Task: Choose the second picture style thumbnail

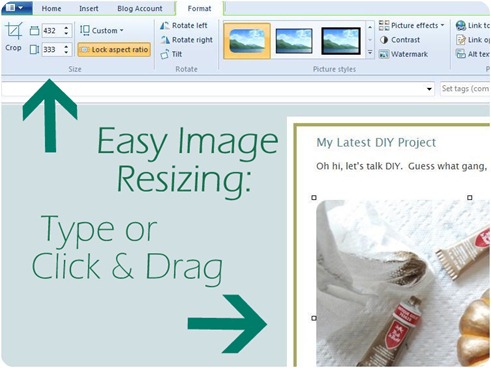Action: pyautogui.click(x=294, y=41)
